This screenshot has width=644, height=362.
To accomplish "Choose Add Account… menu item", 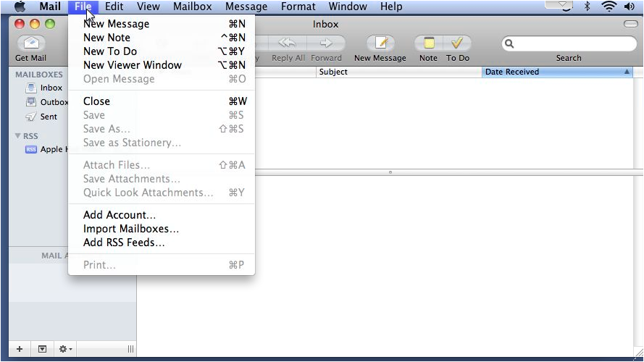I will click(x=162, y=215).
